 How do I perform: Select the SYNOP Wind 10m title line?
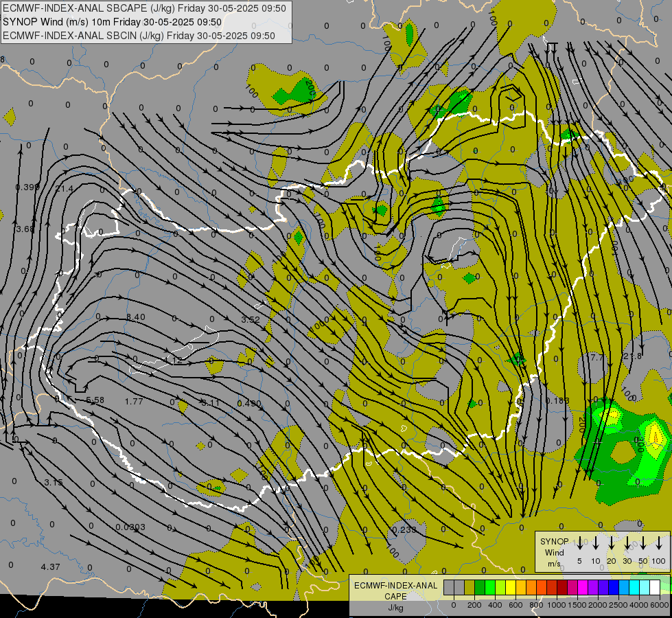pos(112,22)
